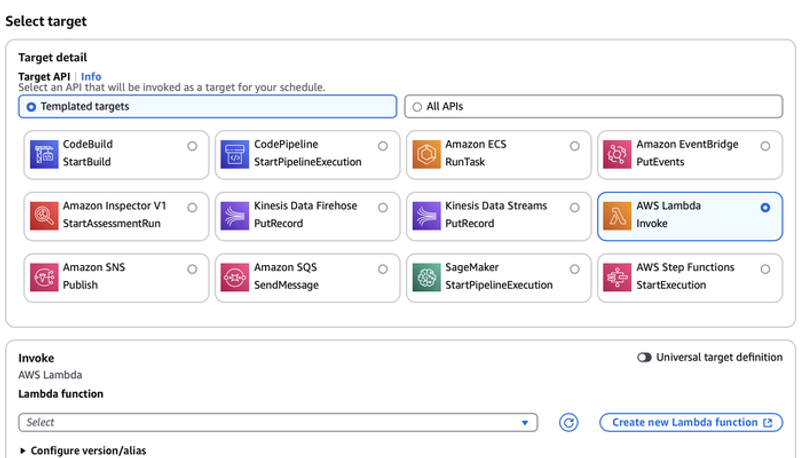Click 'PutEvents' text in EventBridge card
This screenshot has height=458, width=800.
tap(660, 162)
